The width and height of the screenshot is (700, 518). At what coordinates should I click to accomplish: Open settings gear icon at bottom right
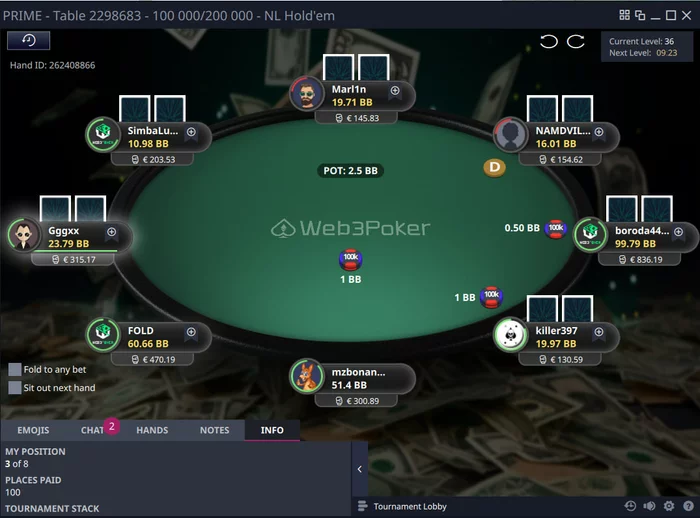(669, 506)
